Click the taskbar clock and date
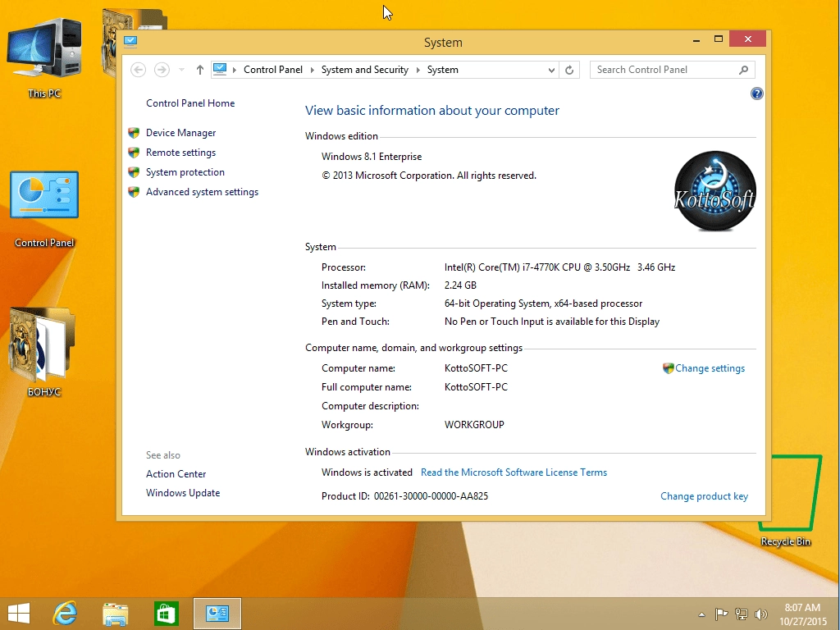Viewport: 840px width, 630px height. tap(802, 614)
